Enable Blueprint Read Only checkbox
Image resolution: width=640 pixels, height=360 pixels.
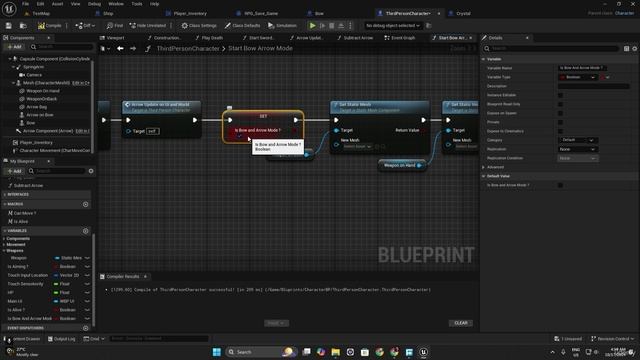click(560, 104)
